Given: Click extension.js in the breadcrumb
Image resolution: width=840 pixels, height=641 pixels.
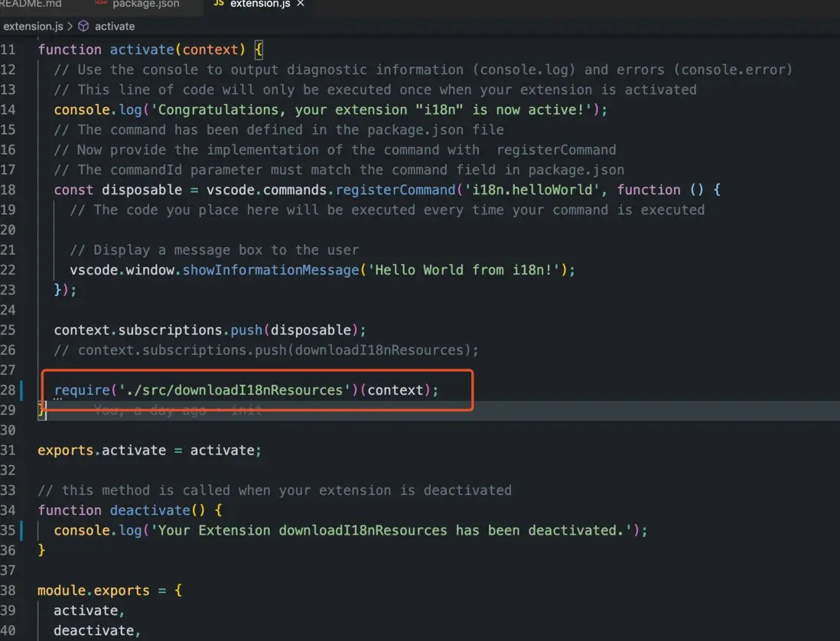Looking at the screenshot, I should (x=33, y=26).
